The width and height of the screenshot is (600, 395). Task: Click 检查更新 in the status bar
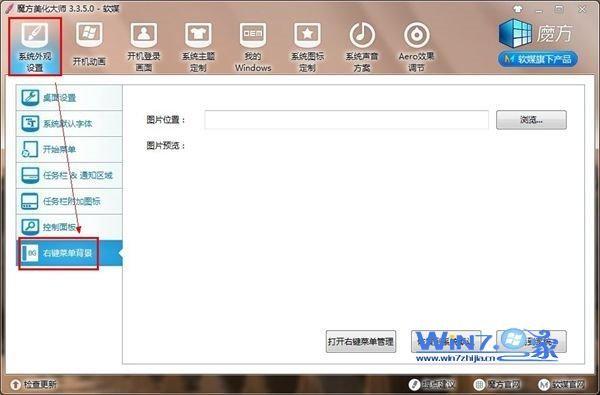click(x=34, y=384)
